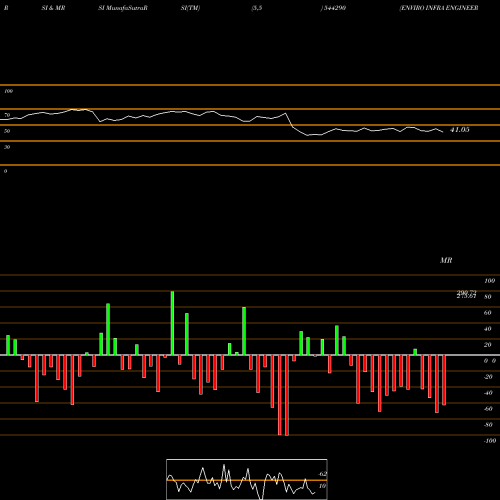
Task: Click the 40 label on MR scale
Action: (x=488, y=329)
